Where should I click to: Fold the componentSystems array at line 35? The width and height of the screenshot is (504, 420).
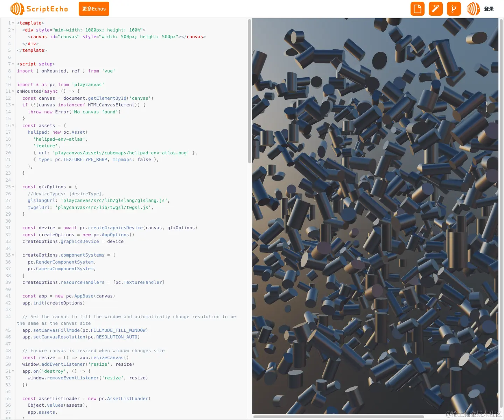(x=13, y=255)
